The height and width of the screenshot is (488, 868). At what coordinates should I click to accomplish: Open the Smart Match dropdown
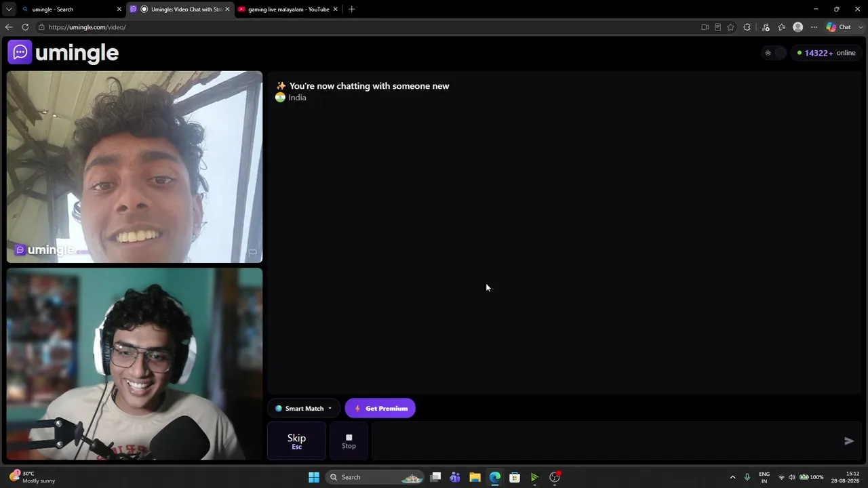click(x=304, y=409)
